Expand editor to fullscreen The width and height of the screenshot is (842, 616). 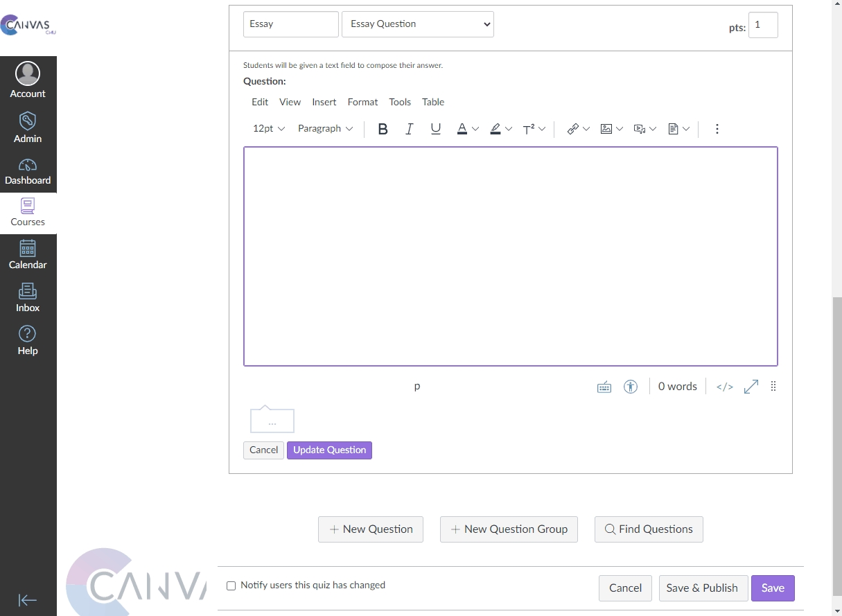click(751, 387)
